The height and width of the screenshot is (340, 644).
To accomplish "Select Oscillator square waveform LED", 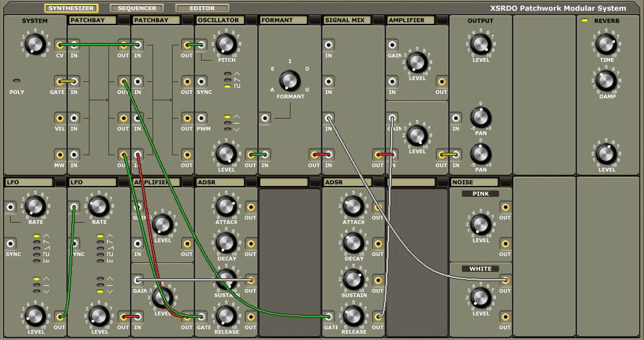I will [x=227, y=86].
